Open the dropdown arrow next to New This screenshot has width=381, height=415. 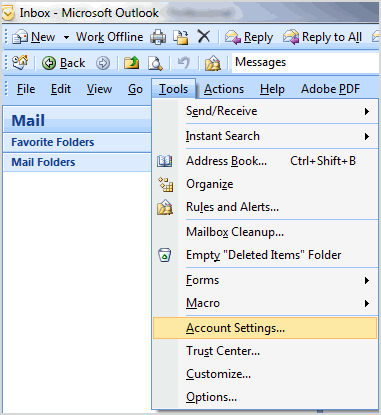(x=66, y=37)
